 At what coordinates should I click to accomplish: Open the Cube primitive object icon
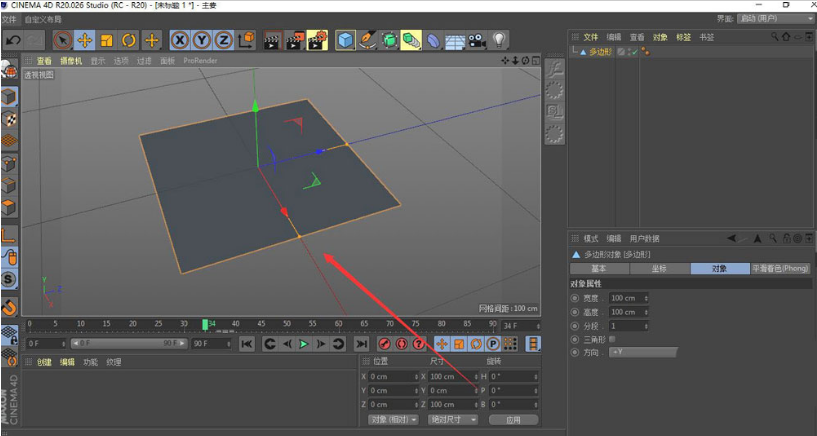click(x=345, y=40)
